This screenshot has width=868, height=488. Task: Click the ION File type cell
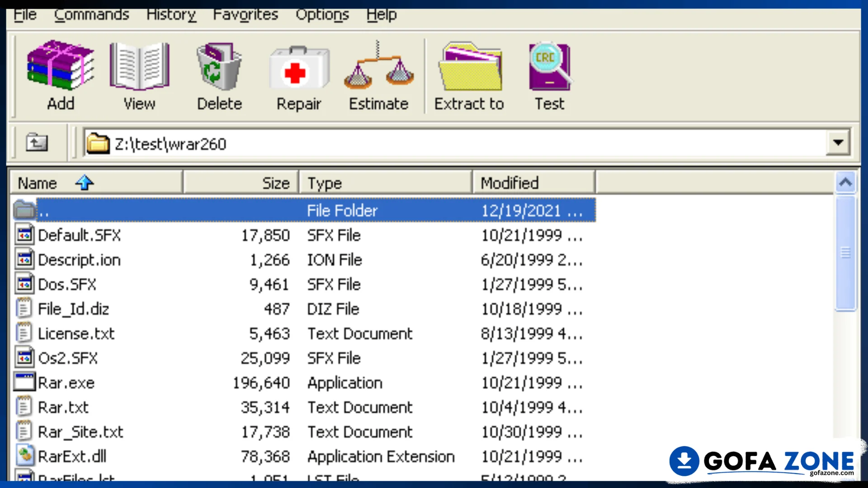point(335,260)
